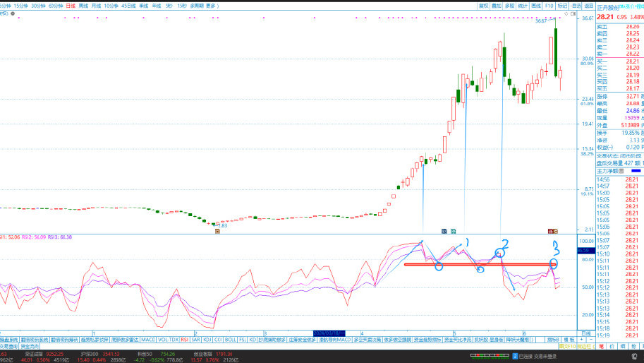Image resolution: width=644 pixels, height=363 pixels.
Task: Open the 日线 selector at bottom right
Action: (585, 332)
